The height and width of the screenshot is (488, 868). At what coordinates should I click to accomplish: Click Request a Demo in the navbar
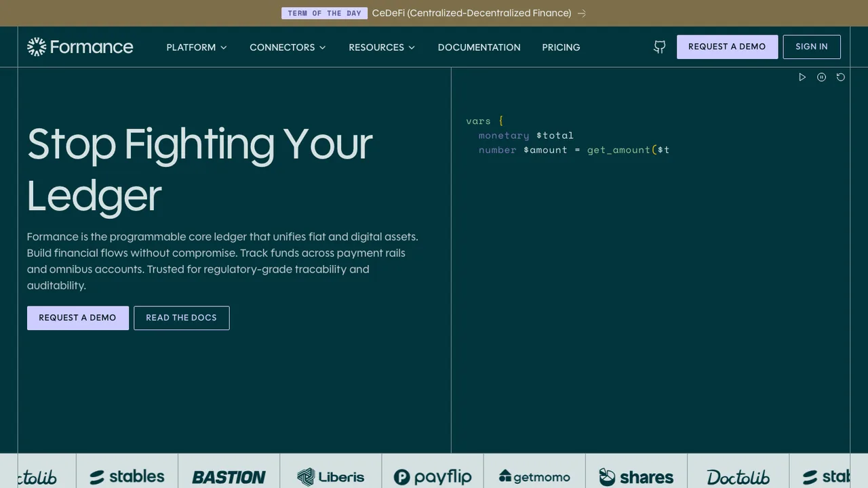click(727, 47)
